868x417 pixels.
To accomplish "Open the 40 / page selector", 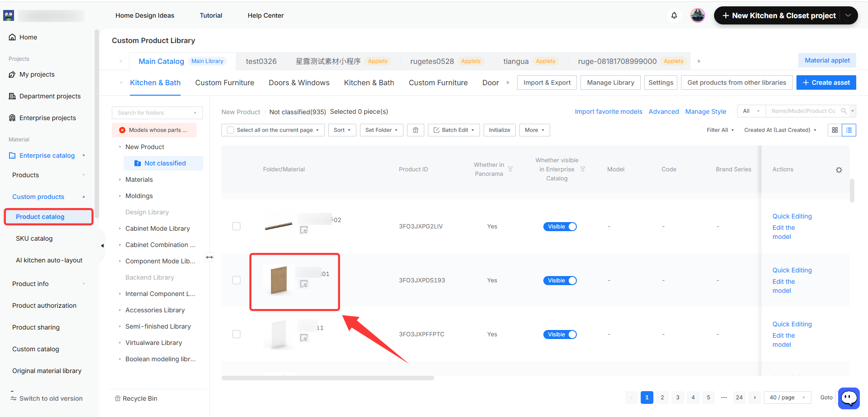I will click(787, 398).
